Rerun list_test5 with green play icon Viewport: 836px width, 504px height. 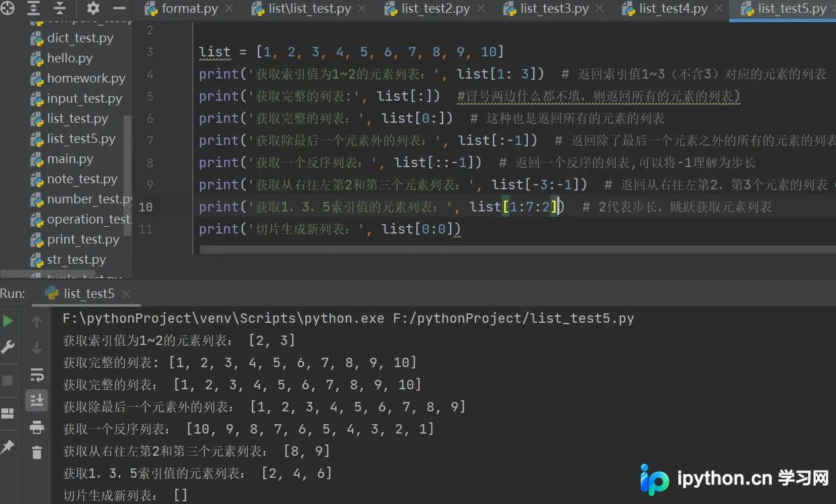coord(8,321)
